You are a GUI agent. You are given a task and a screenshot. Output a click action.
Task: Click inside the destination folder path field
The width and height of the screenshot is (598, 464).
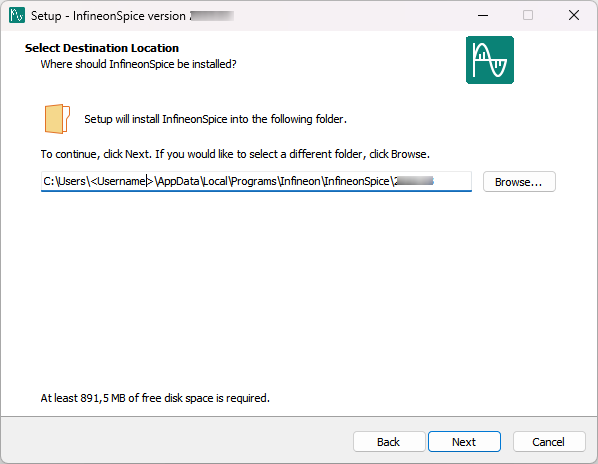(256, 181)
